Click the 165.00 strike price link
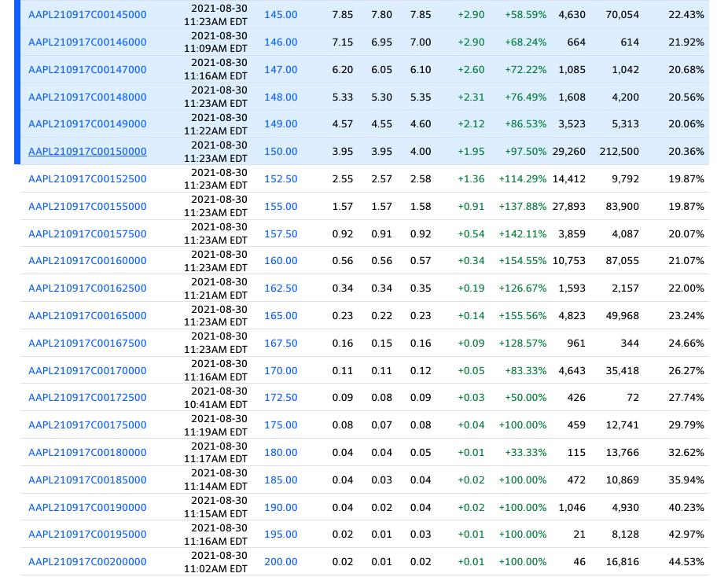This screenshot has width=728, height=577. (281, 316)
